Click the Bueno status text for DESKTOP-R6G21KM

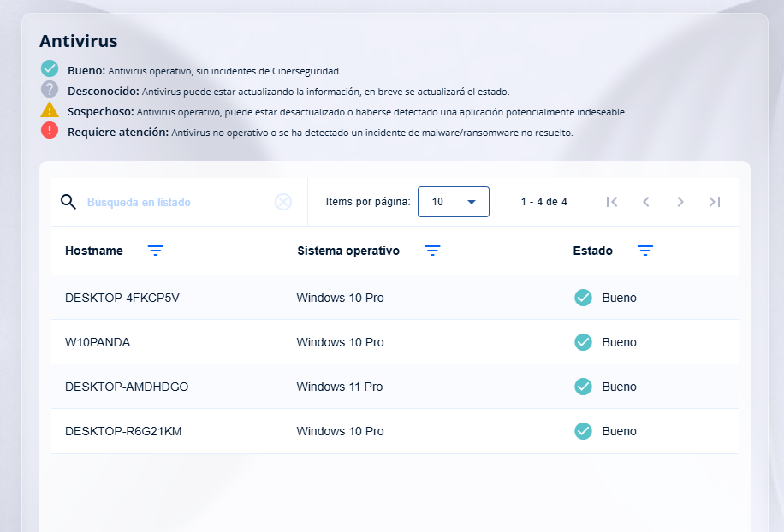point(619,431)
